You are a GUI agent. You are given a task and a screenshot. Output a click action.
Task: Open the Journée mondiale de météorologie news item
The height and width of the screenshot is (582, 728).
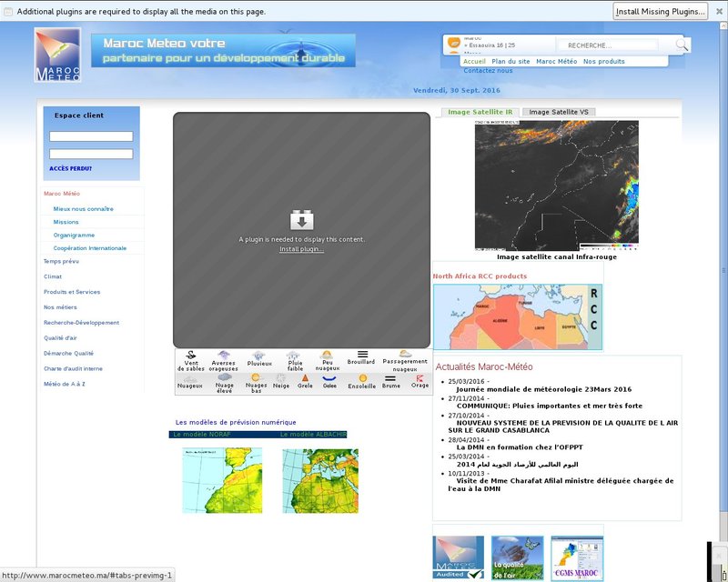[543, 389]
